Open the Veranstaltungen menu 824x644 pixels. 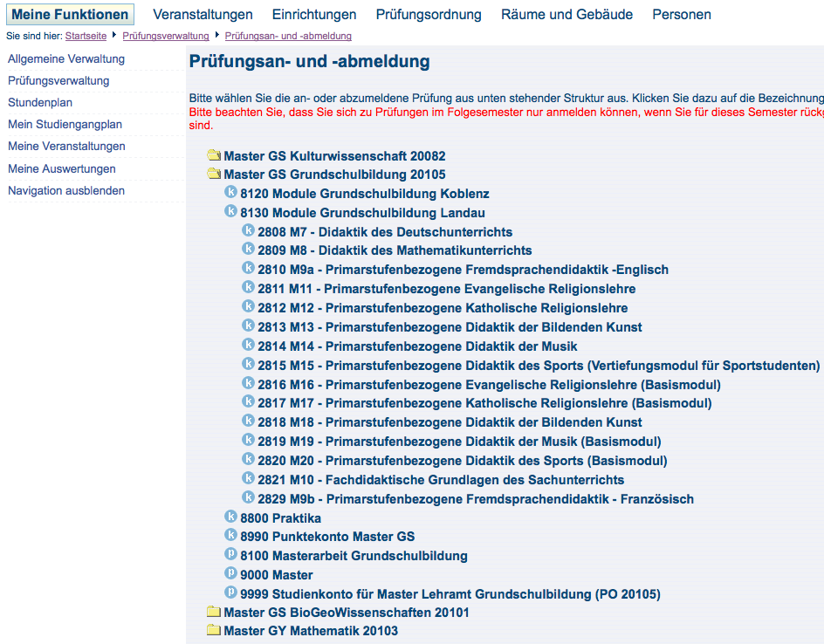click(203, 15)
